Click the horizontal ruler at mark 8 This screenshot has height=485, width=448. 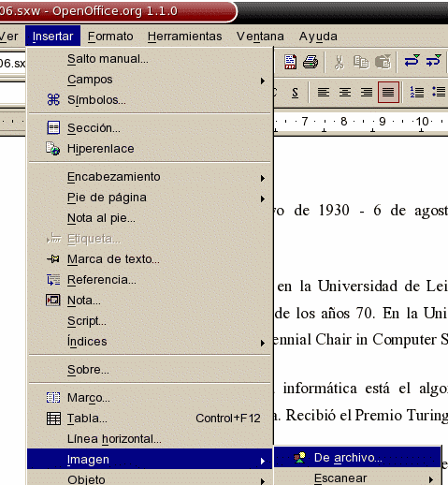click(343, 122)
